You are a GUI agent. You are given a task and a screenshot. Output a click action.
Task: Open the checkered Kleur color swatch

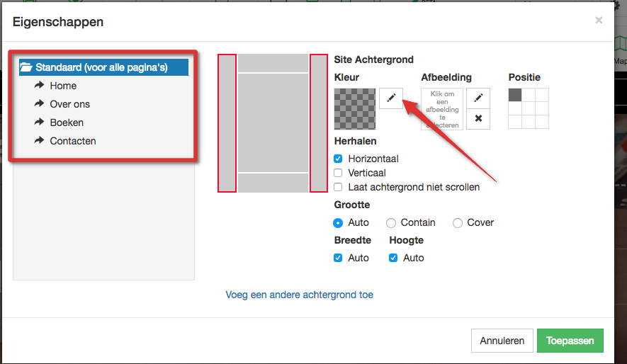(355, 109)
